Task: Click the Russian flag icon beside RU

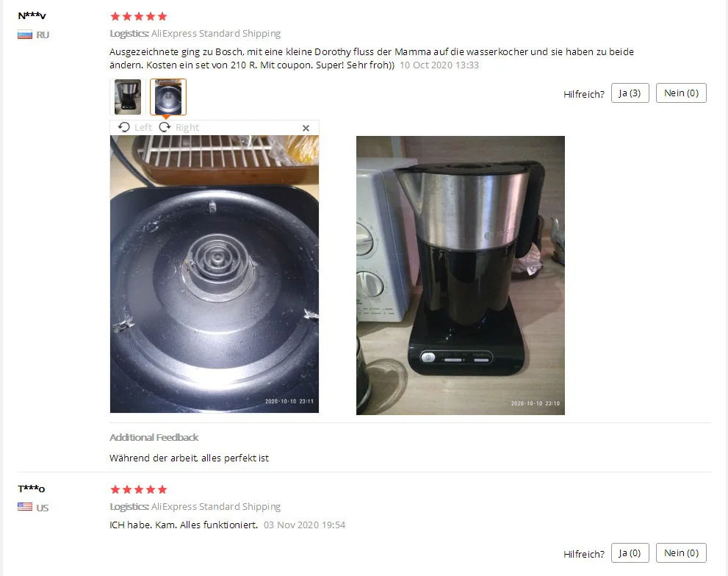Action: coord(25,35)
